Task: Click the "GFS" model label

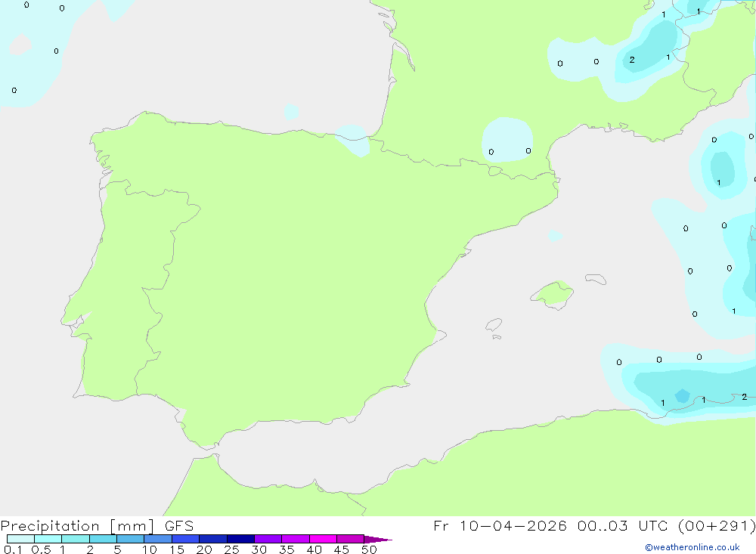Action: click(x=179, y=525)
